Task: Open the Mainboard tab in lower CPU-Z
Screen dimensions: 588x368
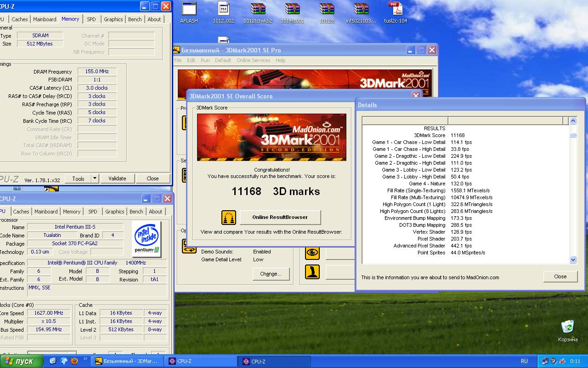Action: (46, 212)
